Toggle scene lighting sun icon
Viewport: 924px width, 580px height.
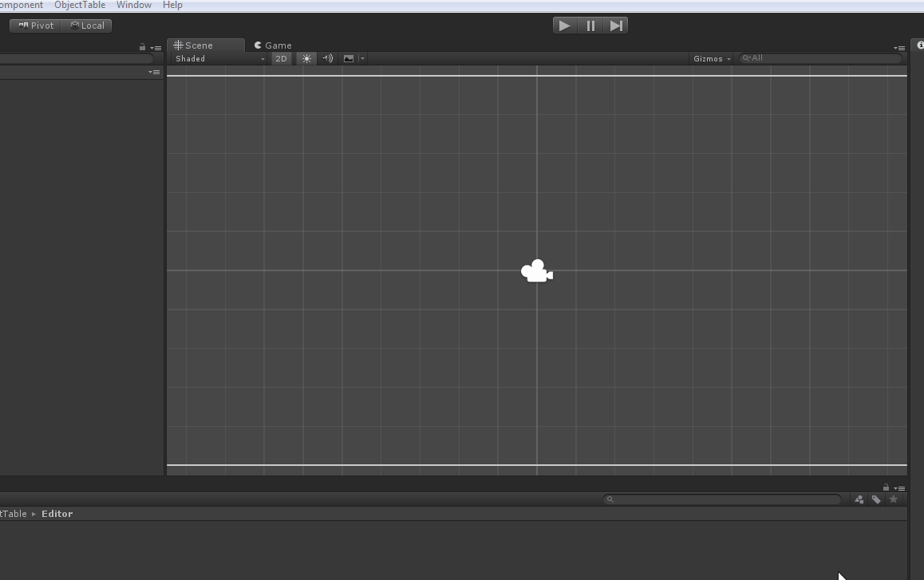point(306,58)
